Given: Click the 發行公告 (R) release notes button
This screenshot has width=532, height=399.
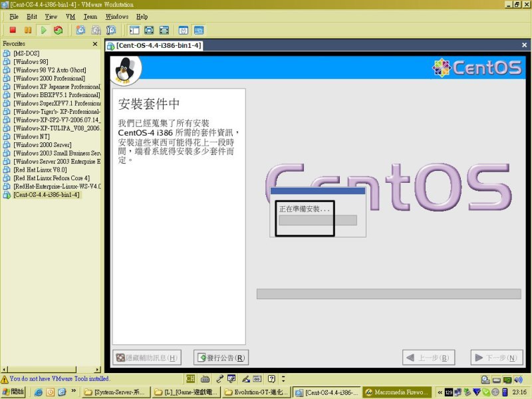Looking at the screenshot, I should [x=221, y=358].
